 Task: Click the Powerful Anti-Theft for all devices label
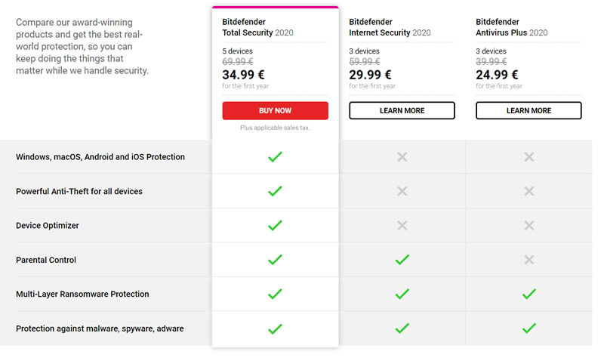coord(79,191)
